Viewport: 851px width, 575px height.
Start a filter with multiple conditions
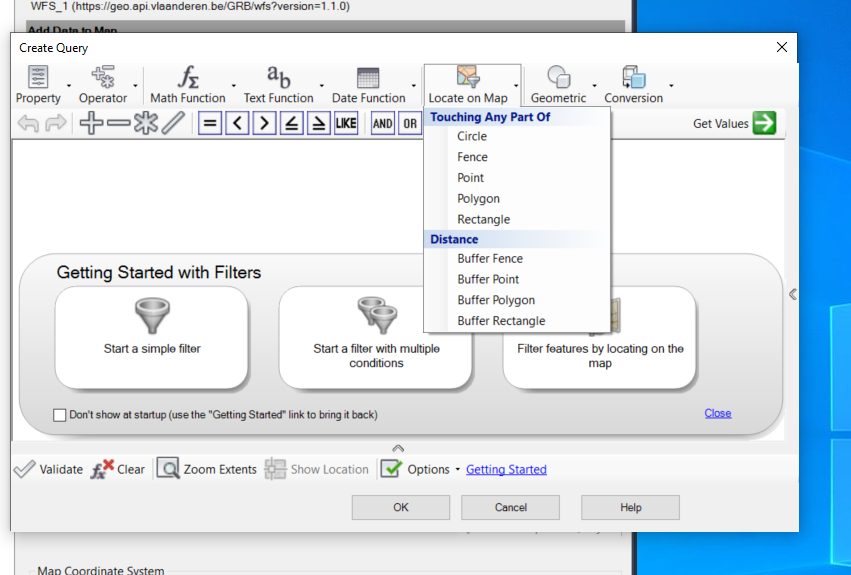click(x=376, y=337)
